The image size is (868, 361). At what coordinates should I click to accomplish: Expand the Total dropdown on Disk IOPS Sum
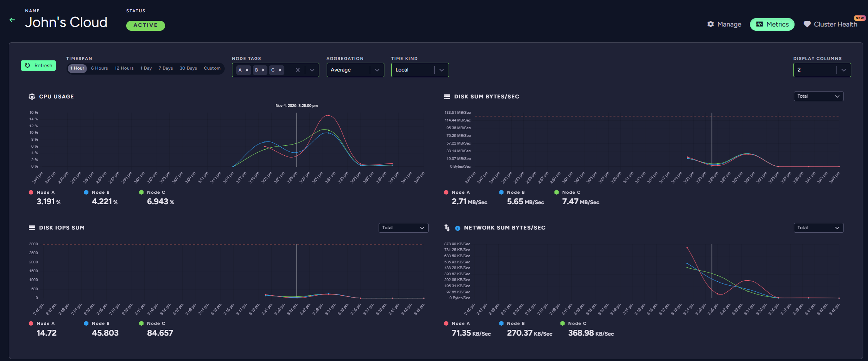403,228
